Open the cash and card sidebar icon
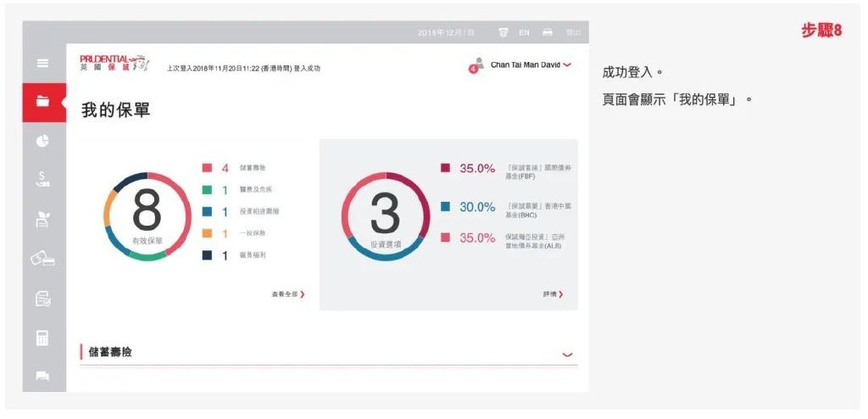Viewport: 868px width, 419px height. coord(42,259)
